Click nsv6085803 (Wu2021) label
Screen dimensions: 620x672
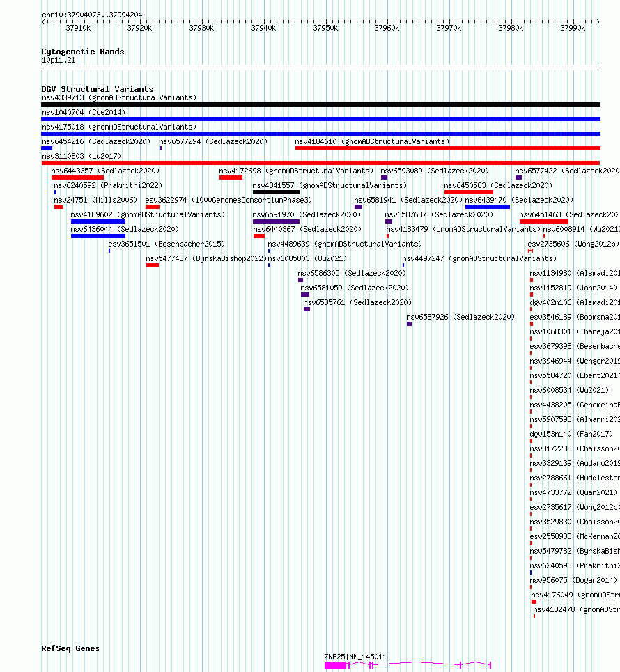coord(307,258)
